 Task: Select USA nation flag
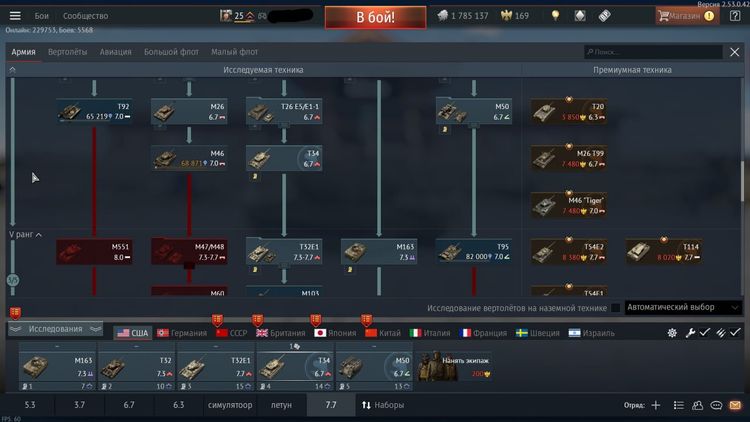pos(132,332)
